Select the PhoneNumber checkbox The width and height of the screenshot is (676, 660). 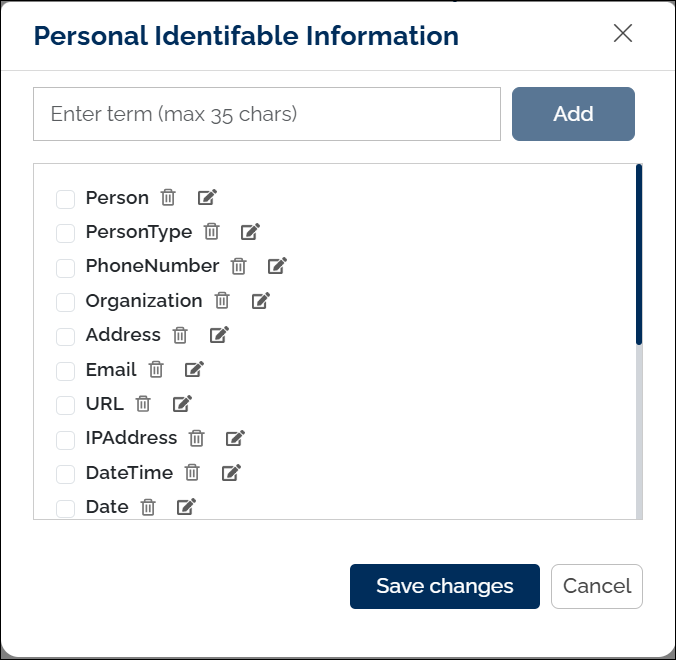pyautogui.click(x=66, y=267)
